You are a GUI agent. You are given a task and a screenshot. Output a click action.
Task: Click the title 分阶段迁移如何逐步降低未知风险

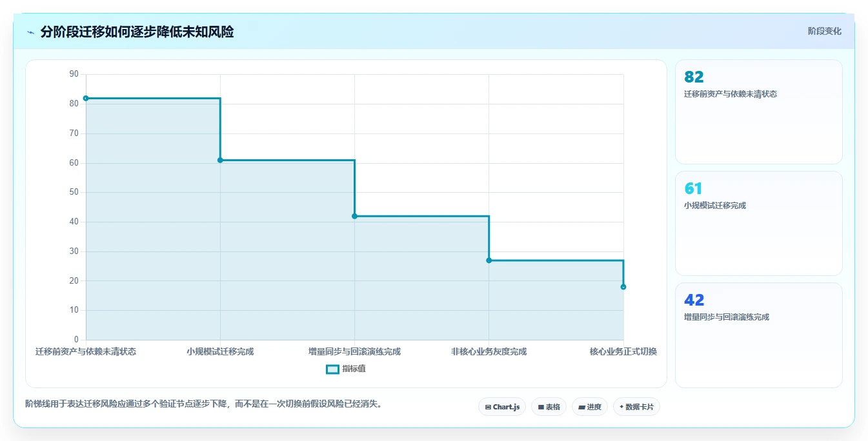[137, 32]
